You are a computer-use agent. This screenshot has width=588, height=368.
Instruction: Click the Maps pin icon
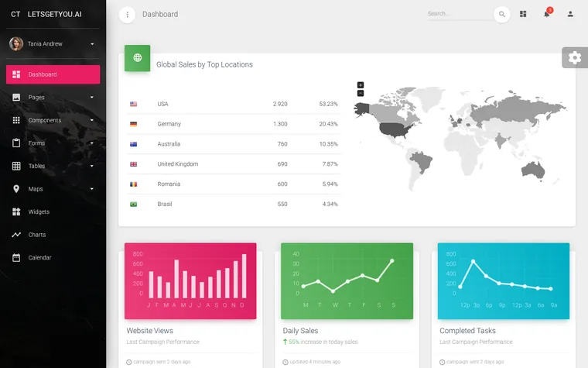point(16,189)
